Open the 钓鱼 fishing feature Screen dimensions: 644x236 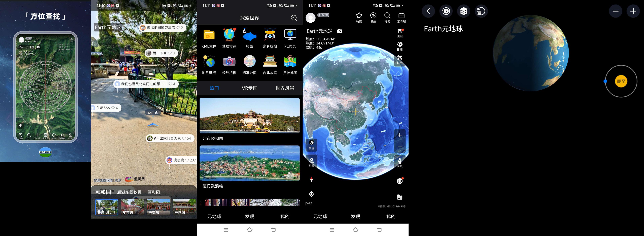click(249, 35)
